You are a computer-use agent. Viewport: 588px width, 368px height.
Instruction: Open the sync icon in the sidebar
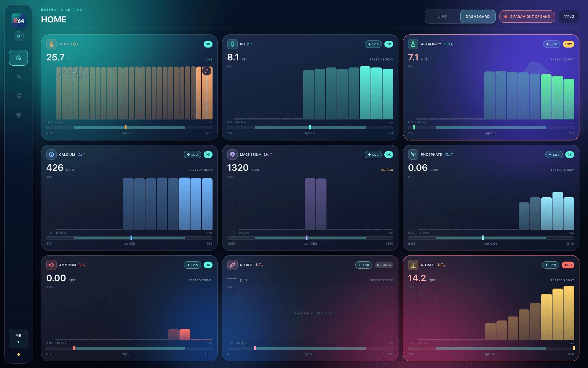pyautogui.click(x=18, y=96)
